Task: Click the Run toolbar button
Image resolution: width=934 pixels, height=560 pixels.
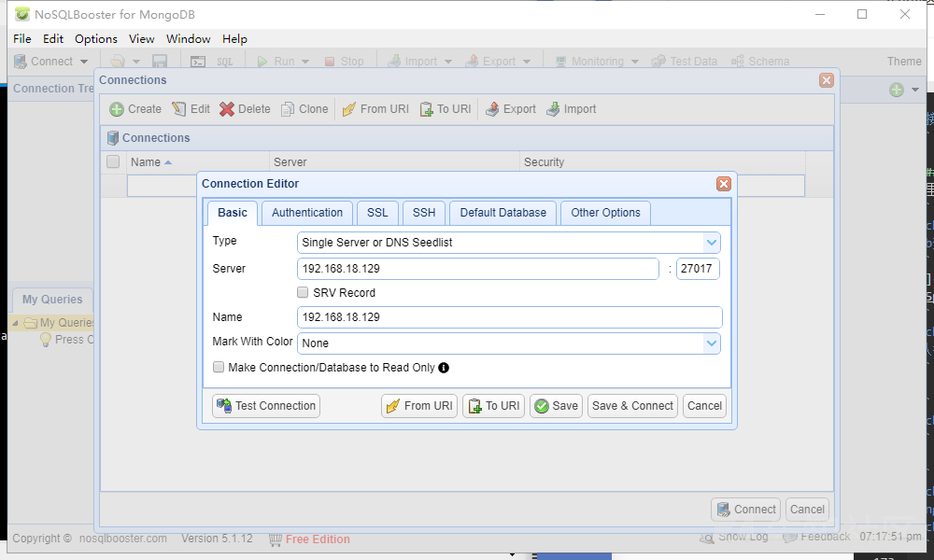Action: coord(276,62)
